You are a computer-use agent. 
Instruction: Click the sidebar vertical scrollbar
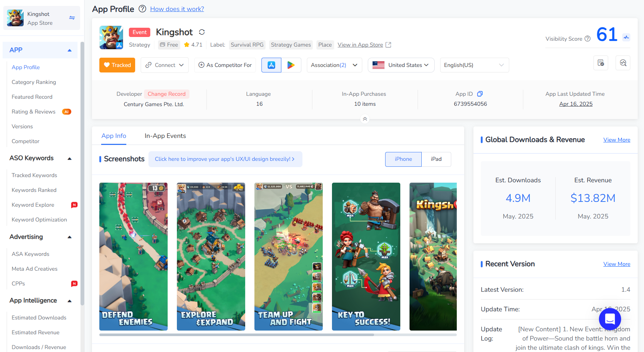tap(82, 174)
